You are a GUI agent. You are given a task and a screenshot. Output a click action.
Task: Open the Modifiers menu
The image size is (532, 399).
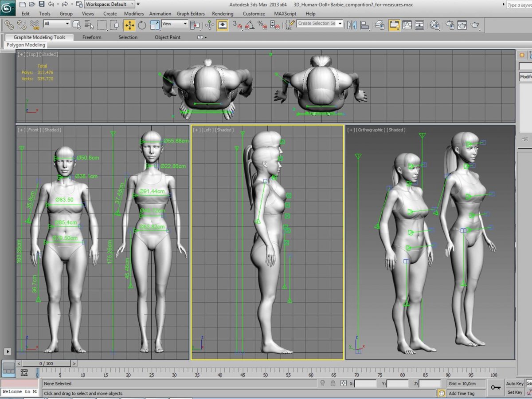click(x=133, y=14)
